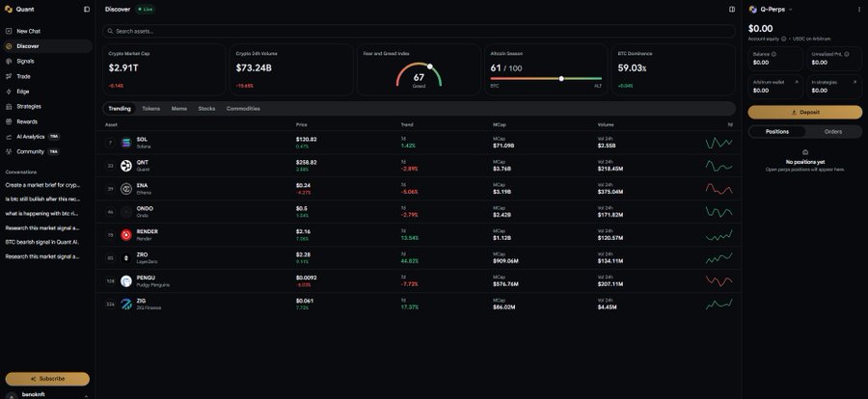Switch to the Stocks tab

(x=206, y=109)
